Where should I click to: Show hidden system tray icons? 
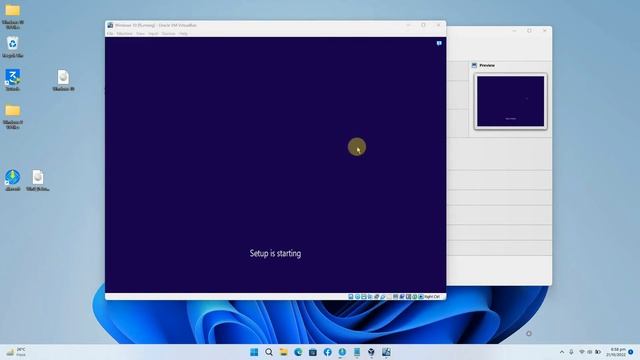(x=562, y=352)
